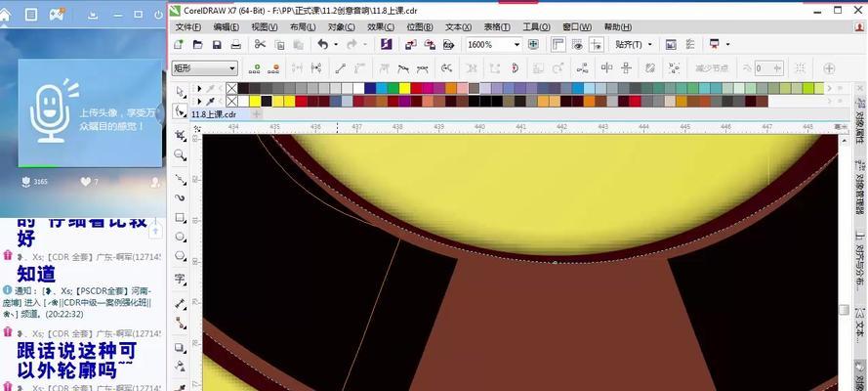Click the Import icon

tap(410, 44)
